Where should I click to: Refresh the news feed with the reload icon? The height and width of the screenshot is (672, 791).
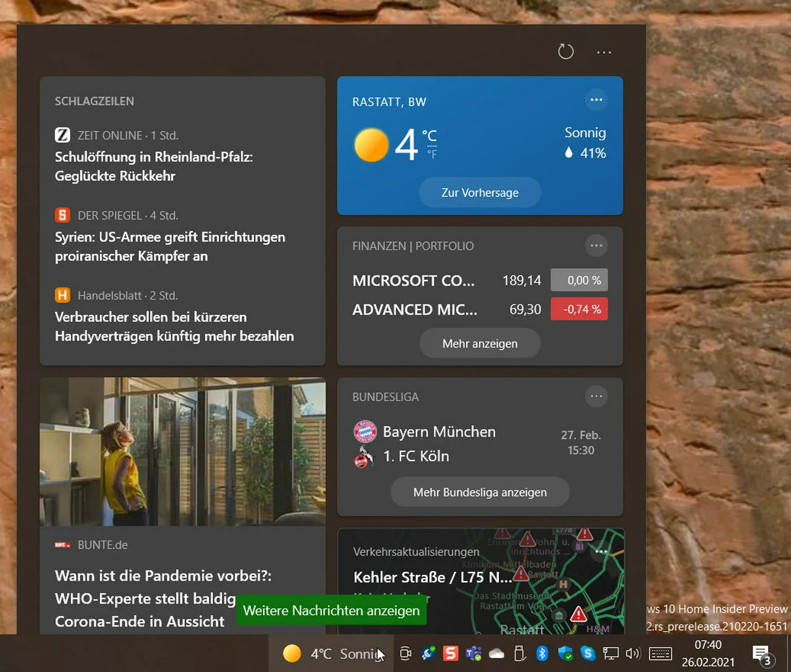[565, 52]
